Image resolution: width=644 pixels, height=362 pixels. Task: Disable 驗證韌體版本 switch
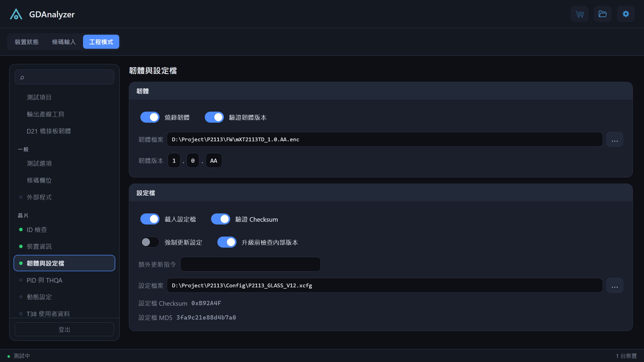click(214, 117)
